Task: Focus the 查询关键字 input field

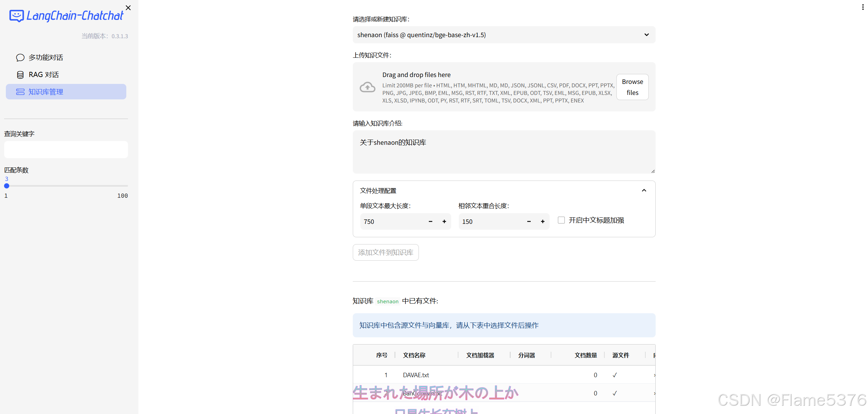Action: click(x=66, y=150)
